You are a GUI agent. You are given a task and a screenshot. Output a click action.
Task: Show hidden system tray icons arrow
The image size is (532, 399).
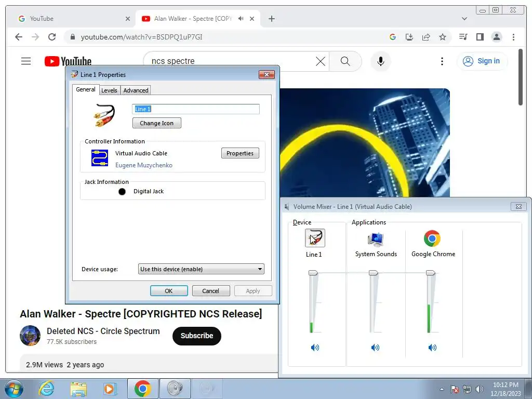click(442, 389)
